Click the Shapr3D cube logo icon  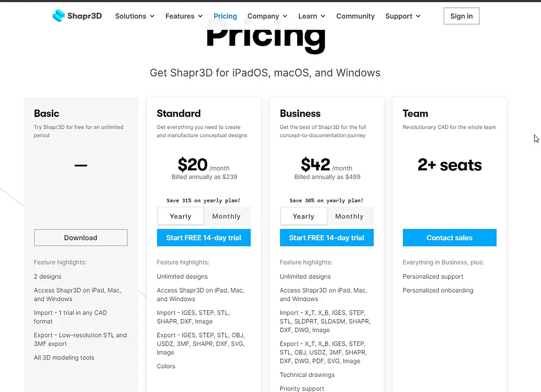tap(58, 16)
